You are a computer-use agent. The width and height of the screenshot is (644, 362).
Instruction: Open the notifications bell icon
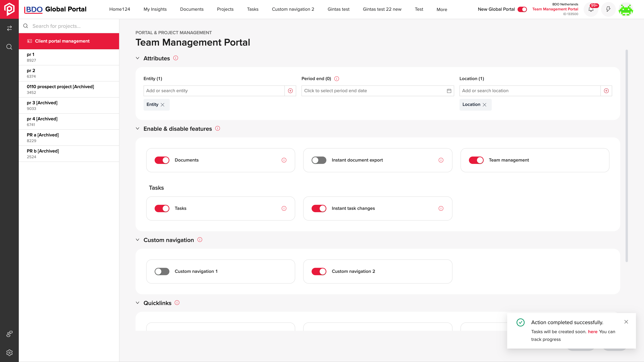pos(591,9)
